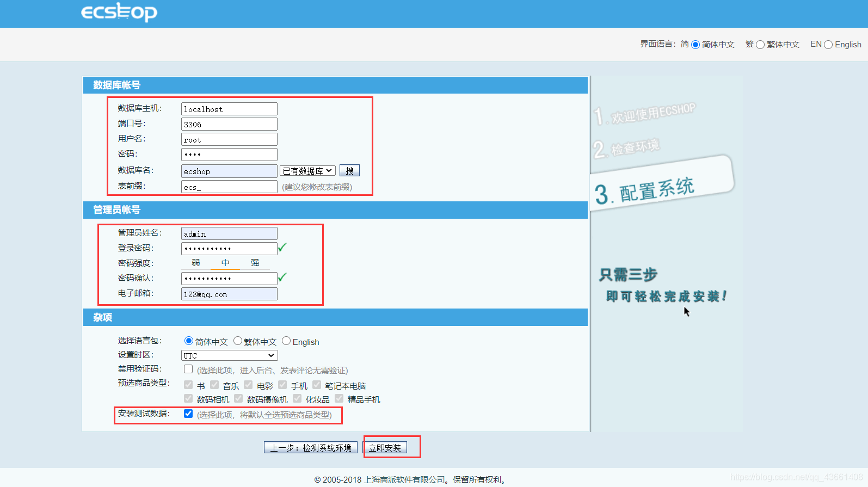
Task: Click the ECShop logo in header
Action: [x=119, y=12]
